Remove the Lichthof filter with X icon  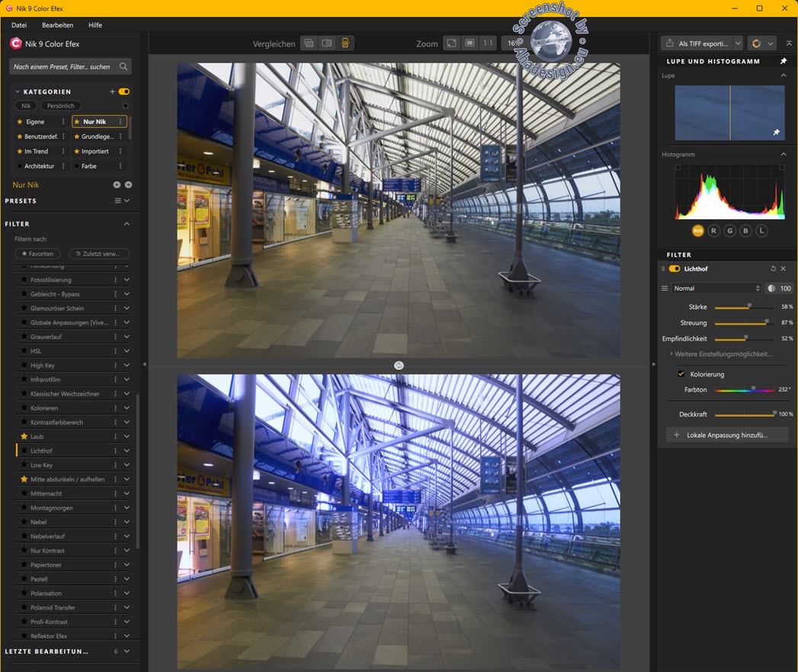point(784,269)
